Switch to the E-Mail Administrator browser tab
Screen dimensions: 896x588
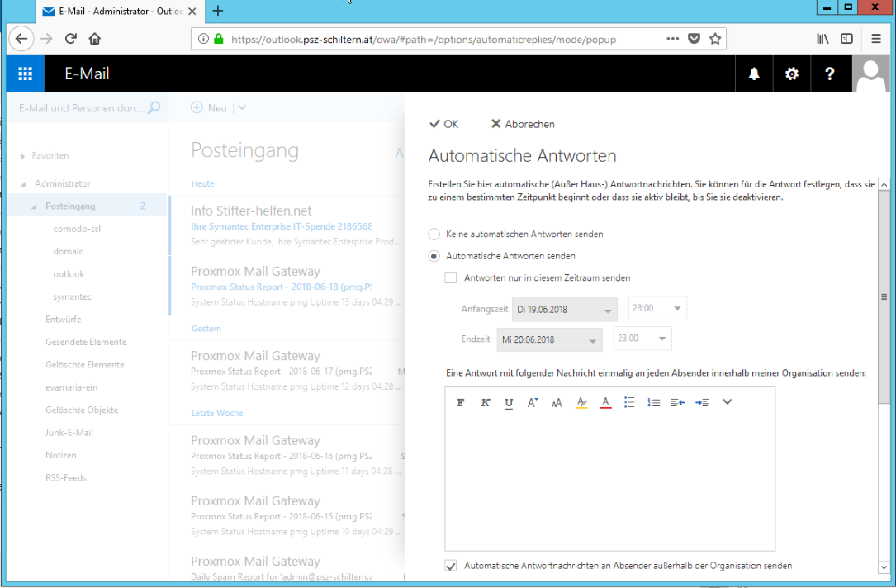click(x=117, y=12)
